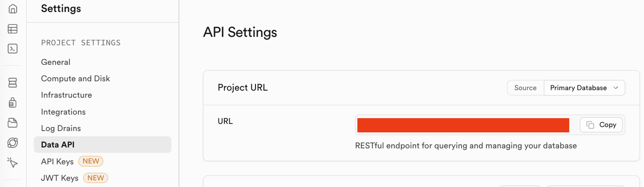Open the API Keys settings page
Viewport: 644px width, 187px height.
point(57,162)
